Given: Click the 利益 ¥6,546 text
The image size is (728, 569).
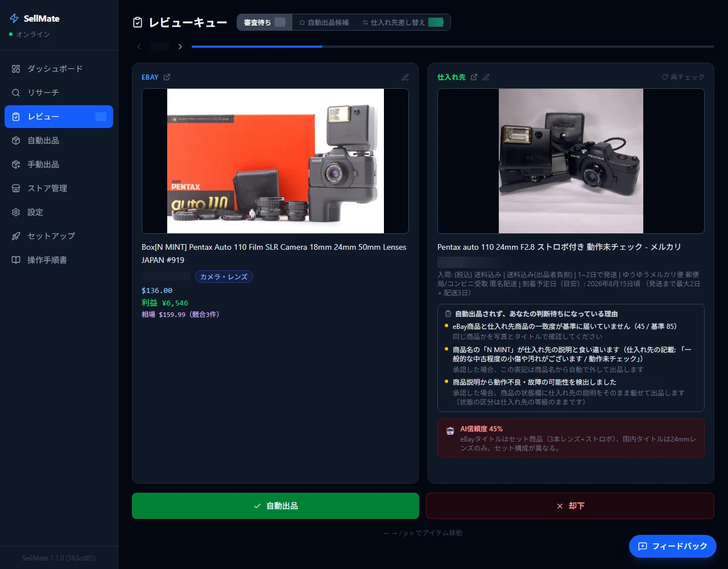Looking at the screenshot, I should pyautogui.click(x=165, y=303).
